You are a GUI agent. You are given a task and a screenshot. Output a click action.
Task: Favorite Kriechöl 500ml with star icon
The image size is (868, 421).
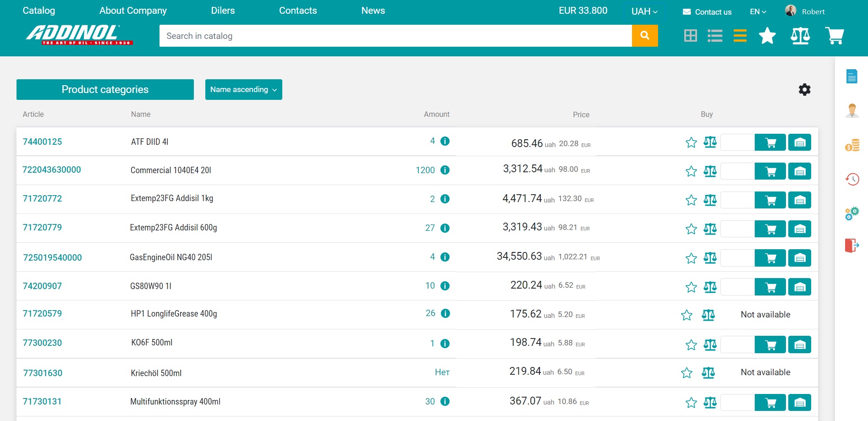pos(687,373)
